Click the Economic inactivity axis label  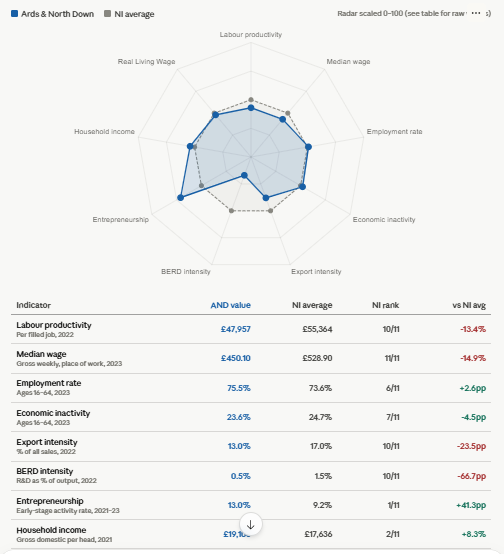384,219
